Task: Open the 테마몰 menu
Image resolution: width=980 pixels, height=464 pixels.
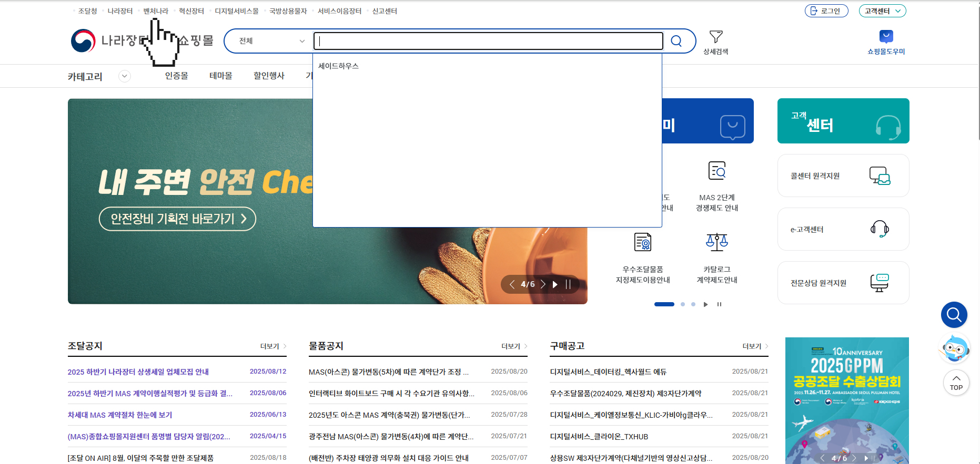Action: click(220, 76)
